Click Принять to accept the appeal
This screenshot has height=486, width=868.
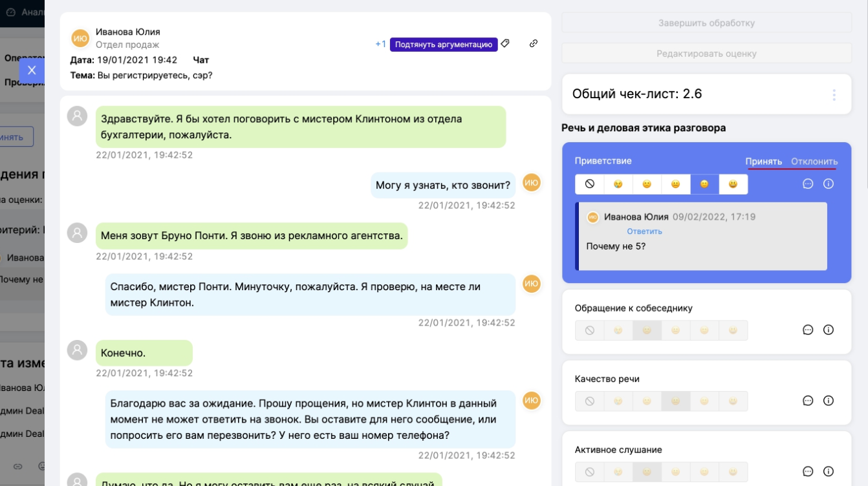coord(763,162)
